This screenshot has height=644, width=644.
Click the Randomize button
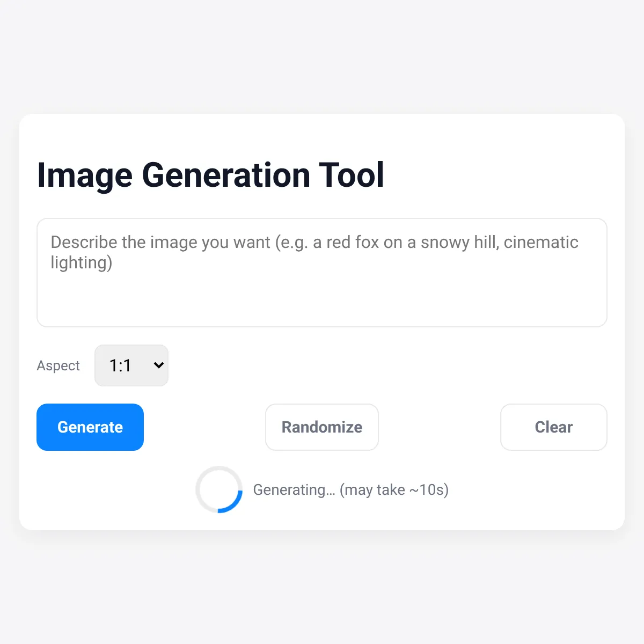pos(322,427)
